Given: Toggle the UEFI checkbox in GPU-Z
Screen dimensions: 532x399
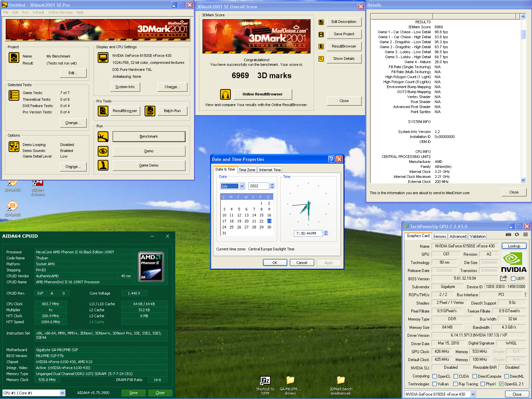Looking at the screenshot, I should click(513, 279).
